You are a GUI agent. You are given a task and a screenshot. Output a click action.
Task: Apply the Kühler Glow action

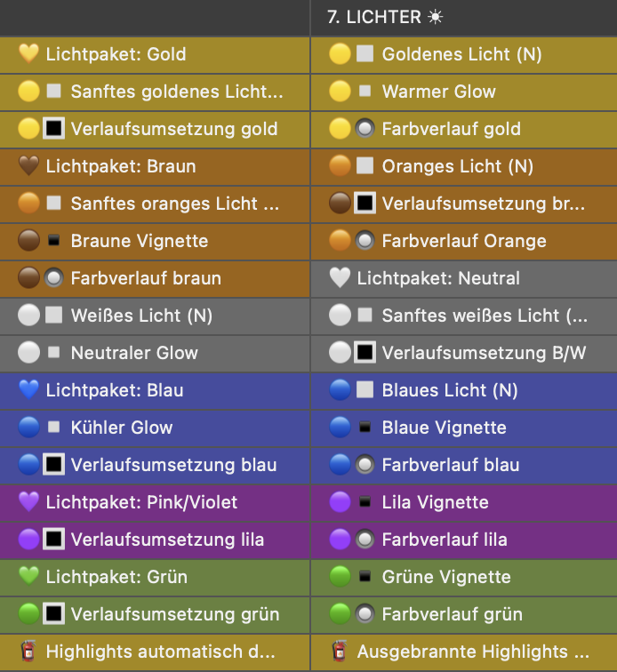(155, 428)
